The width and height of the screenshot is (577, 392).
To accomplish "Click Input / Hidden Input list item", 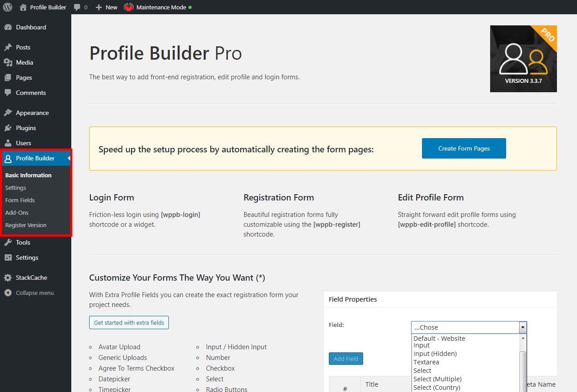I will pyautogui.click(x=236, y=347).
